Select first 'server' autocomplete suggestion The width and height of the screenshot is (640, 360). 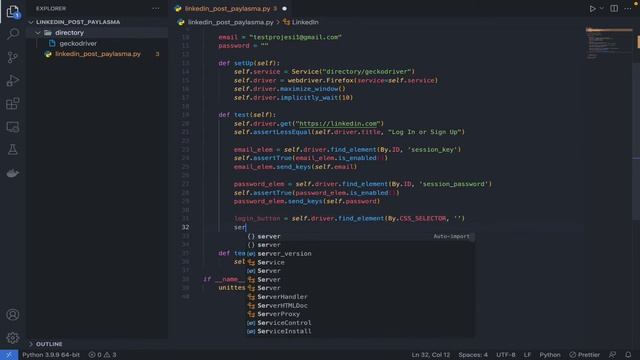[x=360, y=236]
